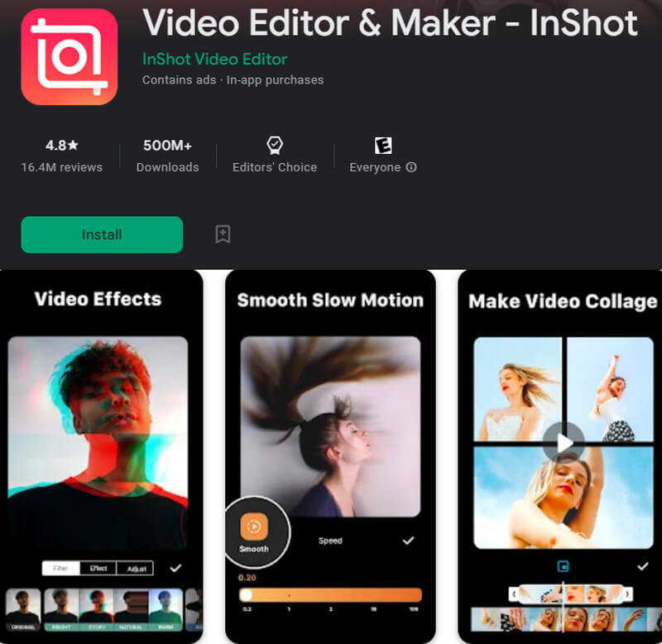Viewport: 662px width, 644px height.
Task: Tap the orange Smooth slow-motion icon
Action: pos(255,525)
